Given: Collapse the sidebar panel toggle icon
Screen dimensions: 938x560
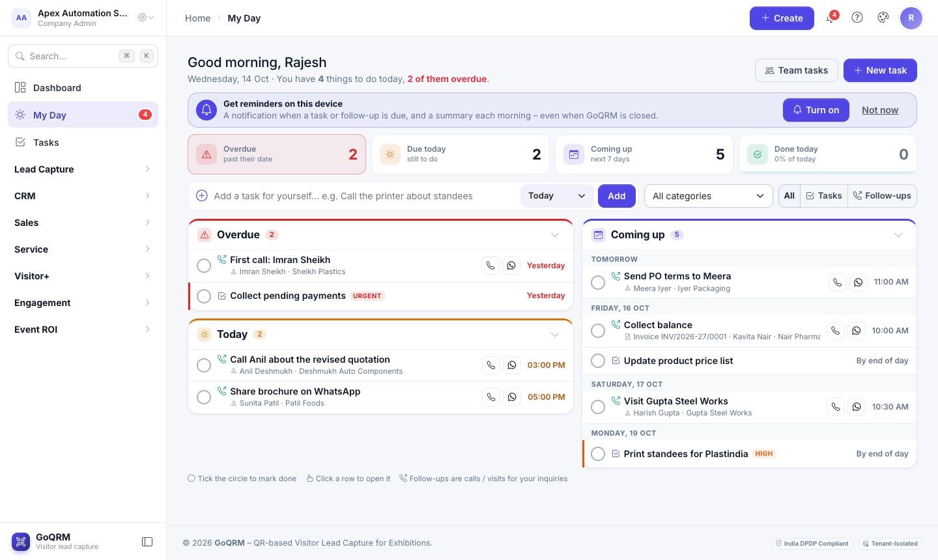Looking at the screenshot, I should click(x=147, y=542).
